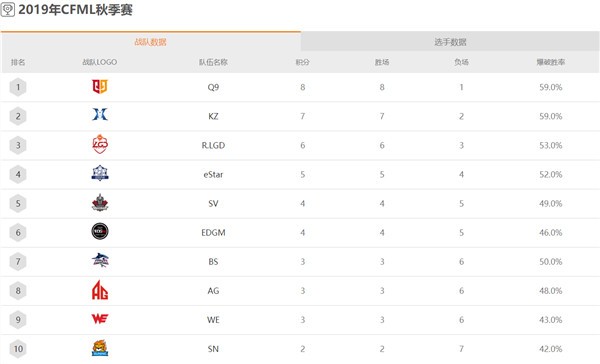Open the EDGM round black logo

(x=100, y=232)
